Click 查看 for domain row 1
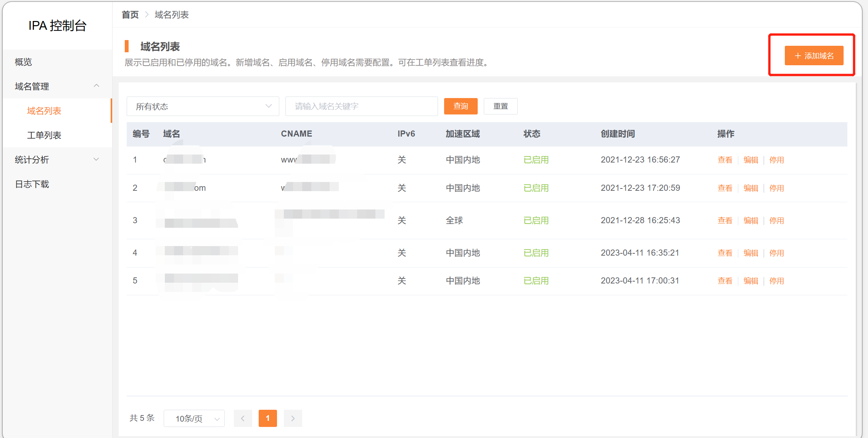Screen dimensions: 868x438 tap(725, 160)
